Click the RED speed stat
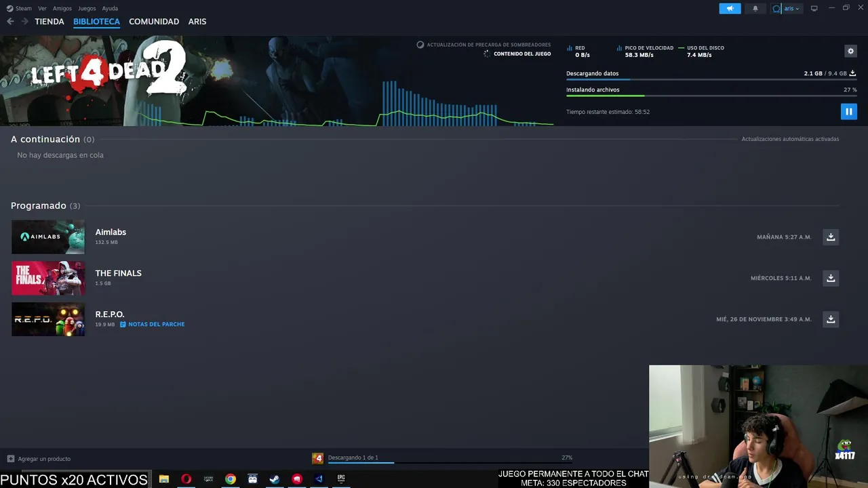Viewport: 868px width, 488px height. click(578, 52)
